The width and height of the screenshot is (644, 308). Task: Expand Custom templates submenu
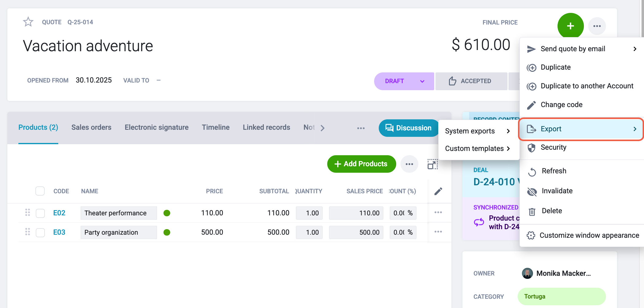click(x=477, y=148)
